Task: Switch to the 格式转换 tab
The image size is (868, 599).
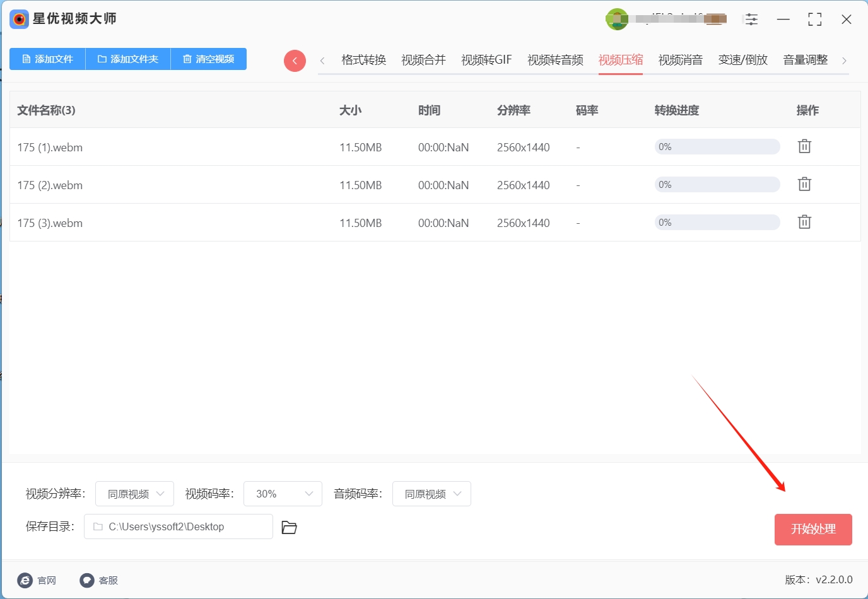Action: (363, 59)
